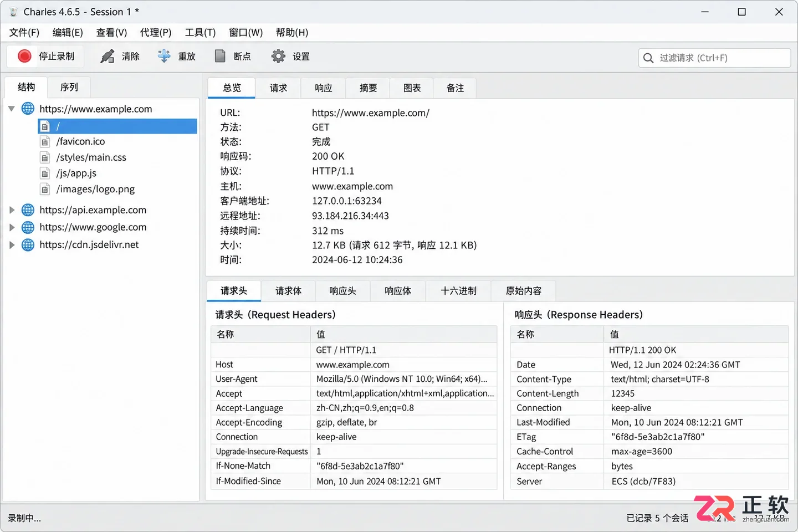Select the If-None-Match request header row
The height and width of the screenshot is (532, 798).
(x=354, y=466)
